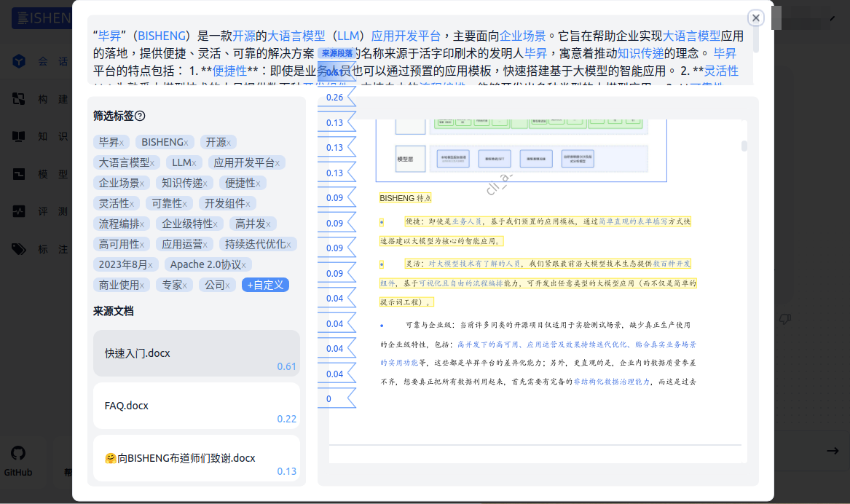This screenshot has height=504, width=850.
Task: Remove the 高并发 tag
Action: point(268,225)
